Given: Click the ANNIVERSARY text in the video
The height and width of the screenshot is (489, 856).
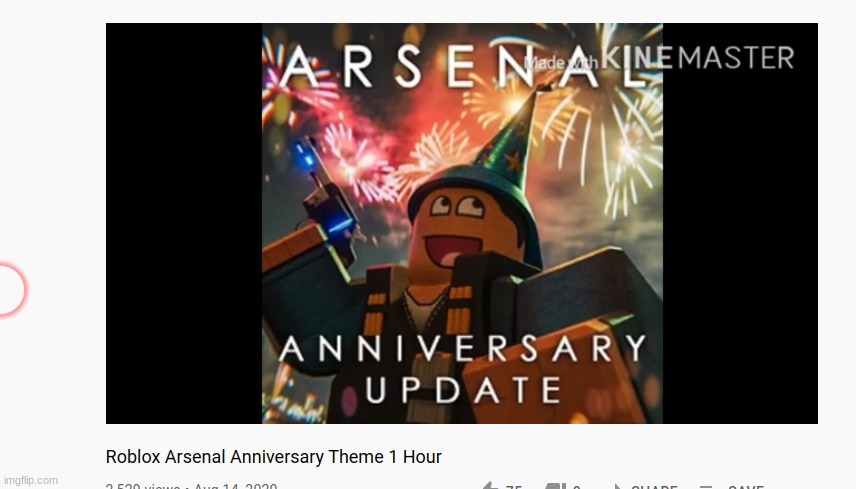Looking at the screenshot, I should (x=462, y=348).
